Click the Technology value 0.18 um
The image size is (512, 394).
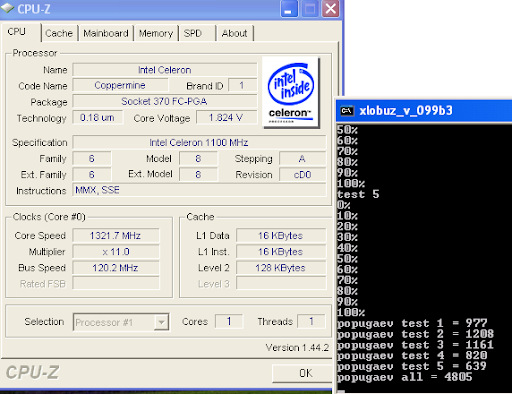97,117
